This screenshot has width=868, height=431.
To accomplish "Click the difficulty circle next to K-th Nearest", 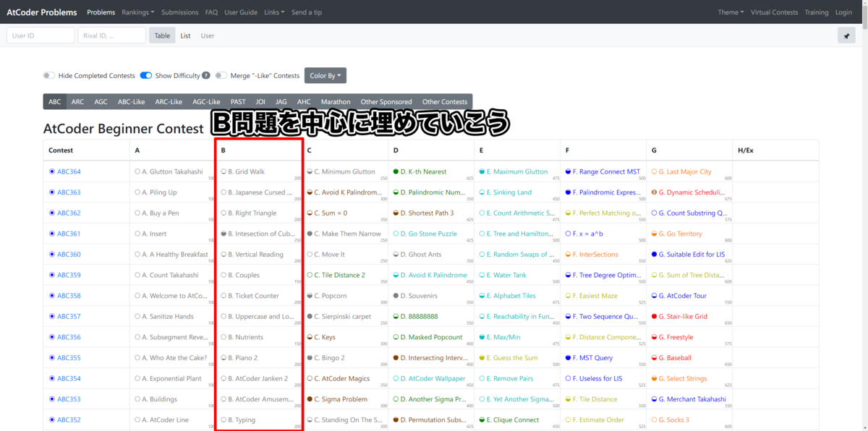I will point(396,172).
